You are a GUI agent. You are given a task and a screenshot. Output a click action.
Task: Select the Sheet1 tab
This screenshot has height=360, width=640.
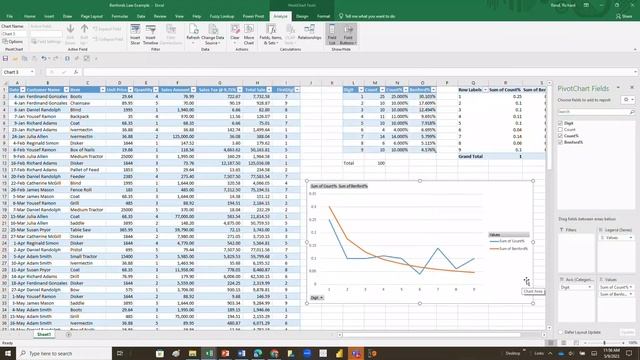(44, 335)
